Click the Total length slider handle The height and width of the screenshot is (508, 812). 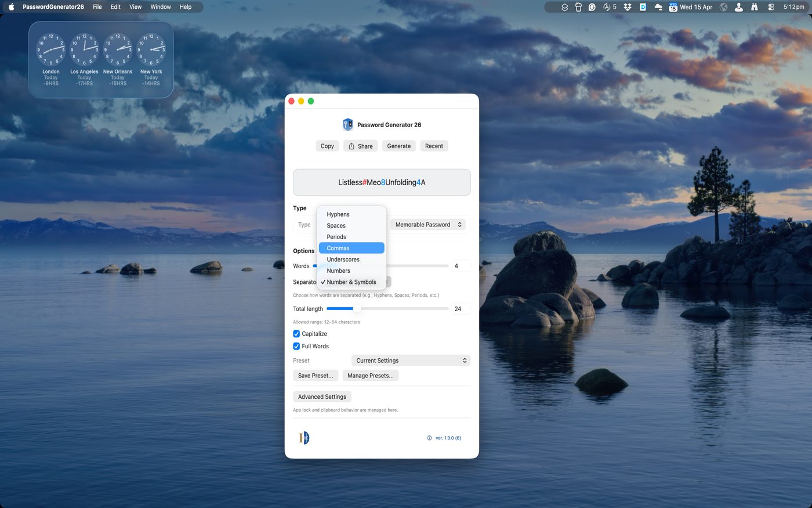pyautogui.click(x=357, y=309)
